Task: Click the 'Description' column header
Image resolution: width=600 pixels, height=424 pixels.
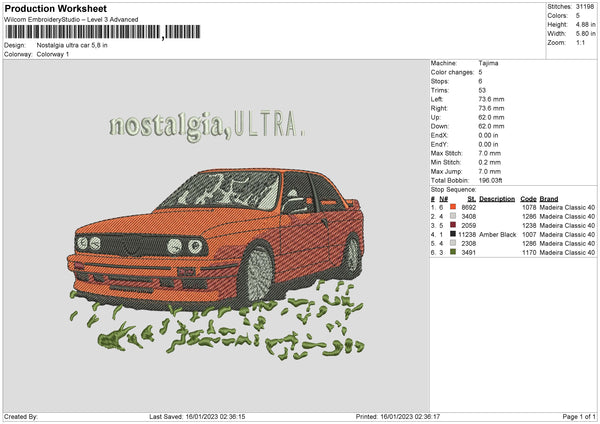Action: coord(497,199)
